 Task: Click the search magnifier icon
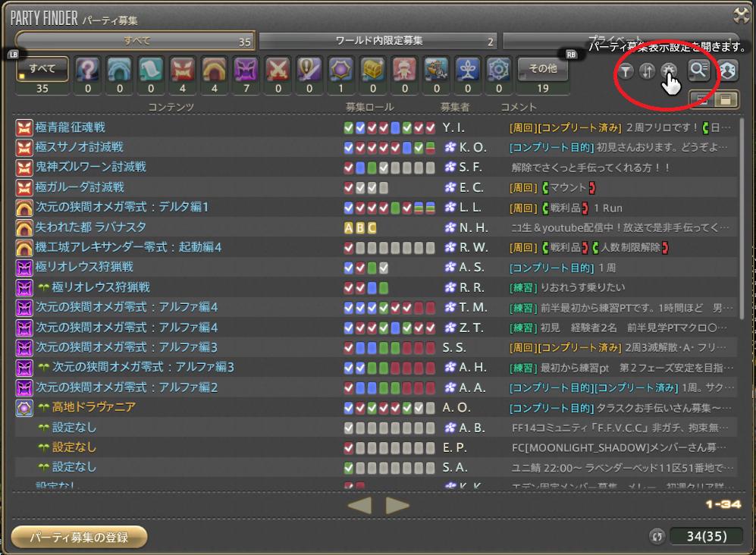click(x=698, y=70)
